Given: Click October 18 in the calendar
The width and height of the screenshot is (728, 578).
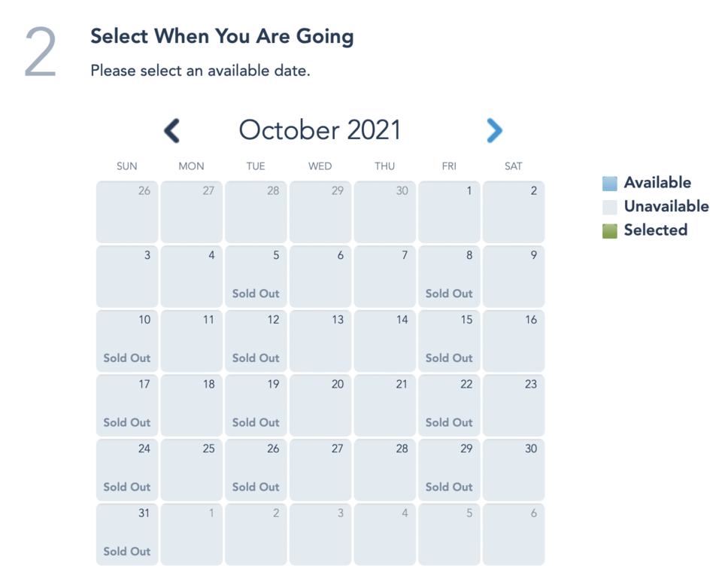Looking at the screenshot, I should (192, 405).
